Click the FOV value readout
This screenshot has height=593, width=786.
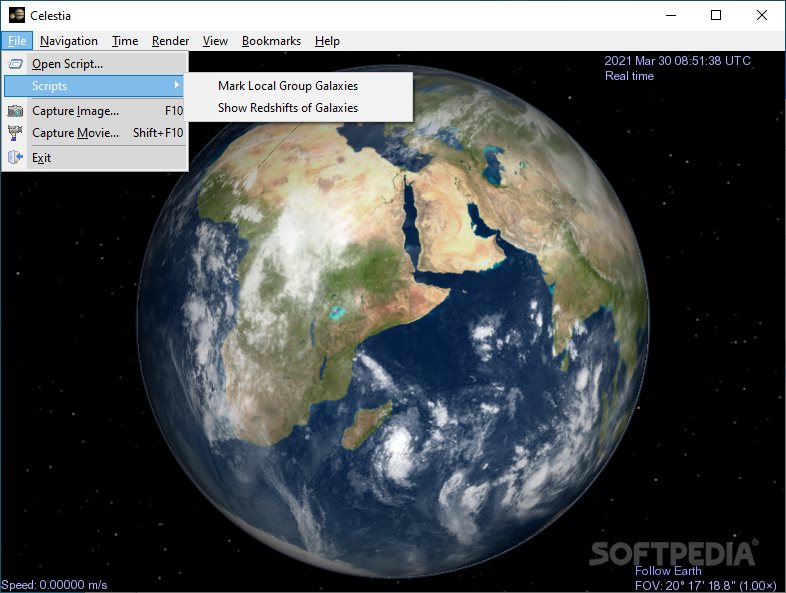point(705,585)
